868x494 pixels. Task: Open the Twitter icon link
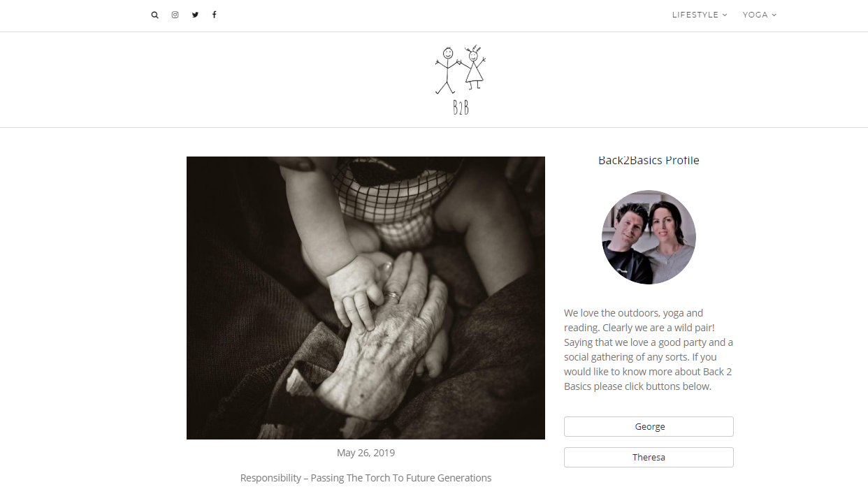[195, 15]
